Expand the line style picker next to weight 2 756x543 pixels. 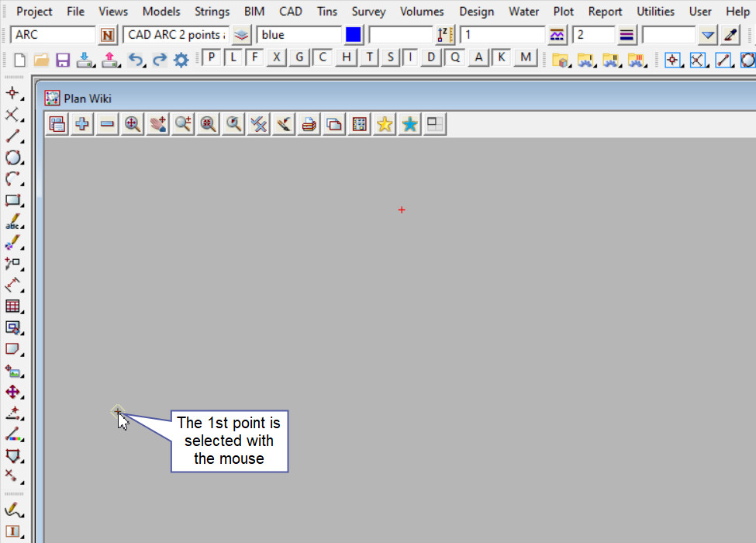click(x=627, y=35)
